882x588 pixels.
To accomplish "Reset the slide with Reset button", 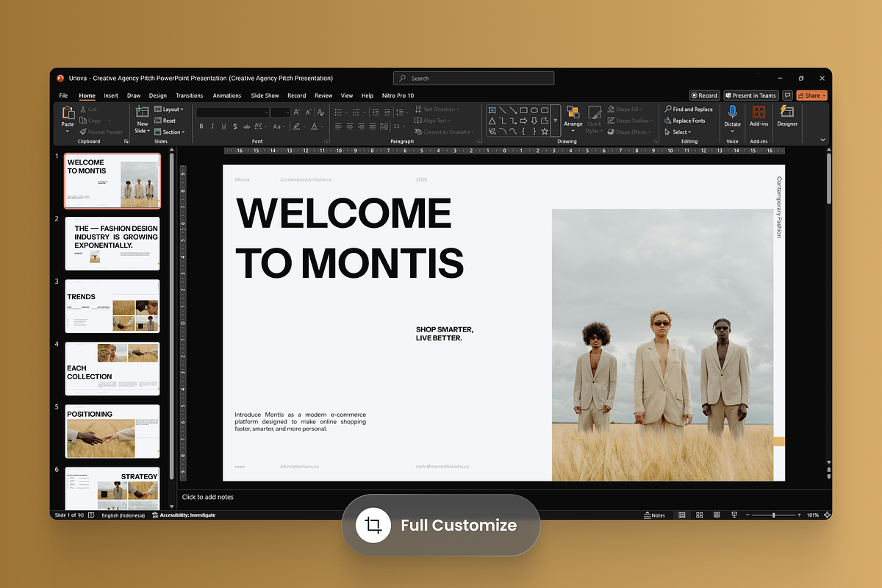I will click(165, 121).
